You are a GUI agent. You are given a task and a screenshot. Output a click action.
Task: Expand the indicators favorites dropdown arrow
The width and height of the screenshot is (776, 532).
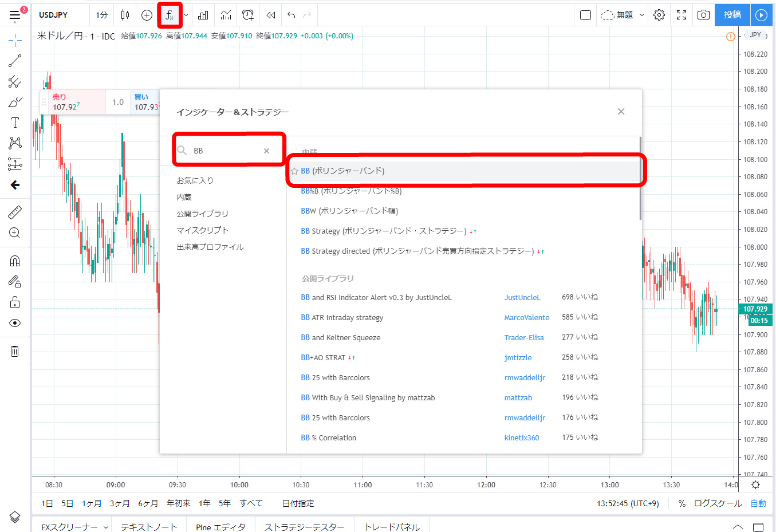click(186, 15)
